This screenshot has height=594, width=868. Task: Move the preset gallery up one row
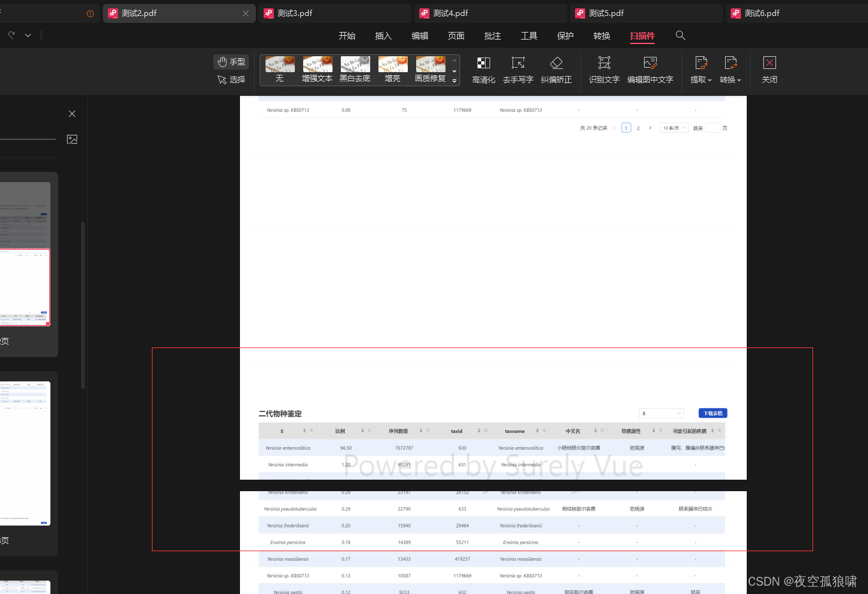click(x=454, y=60)
